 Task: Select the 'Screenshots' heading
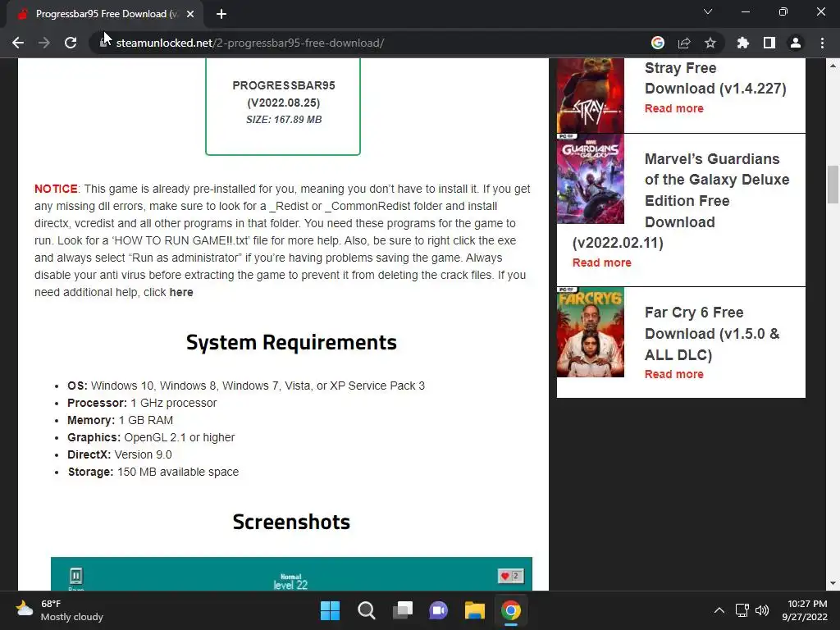click(291, 522)
